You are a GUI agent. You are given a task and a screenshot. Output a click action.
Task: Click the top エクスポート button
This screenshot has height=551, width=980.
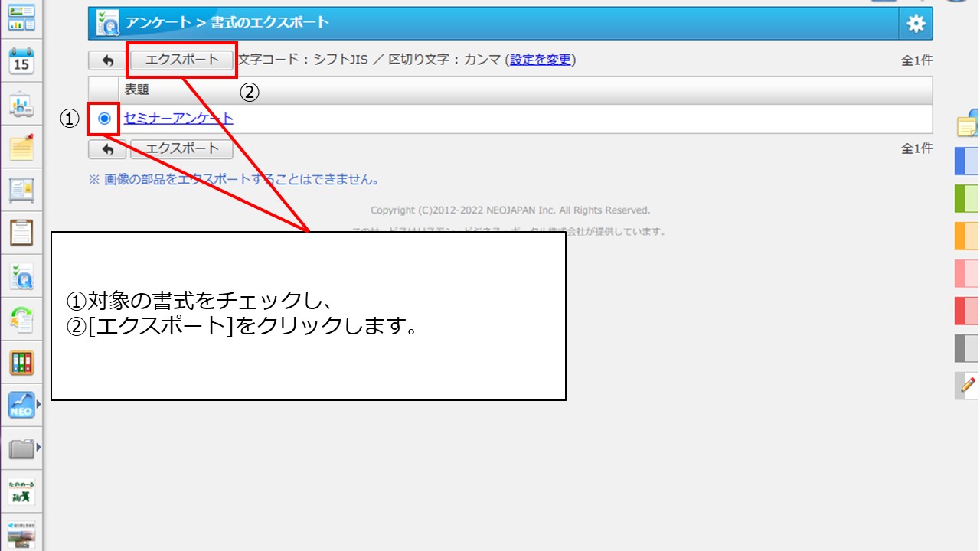(181, 60)
